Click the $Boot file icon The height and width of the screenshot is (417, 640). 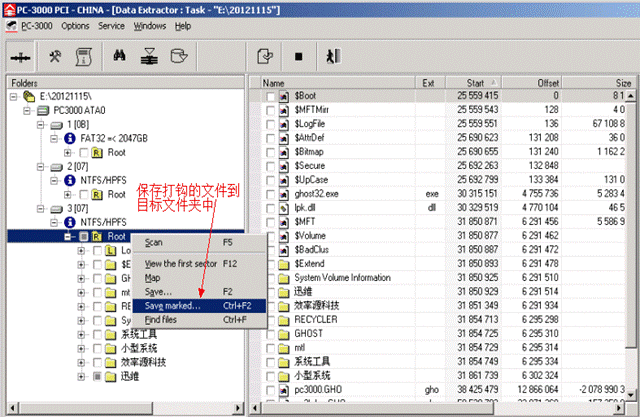click(284, 96)
